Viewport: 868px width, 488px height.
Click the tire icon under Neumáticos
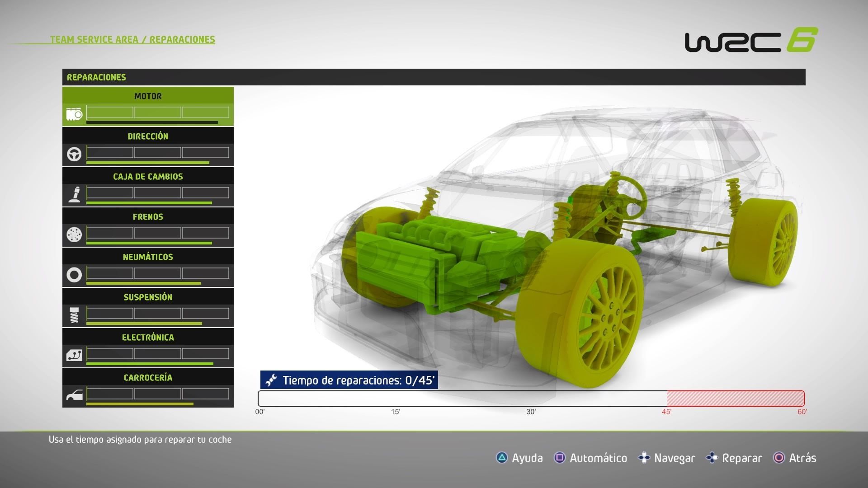(74, 275)
